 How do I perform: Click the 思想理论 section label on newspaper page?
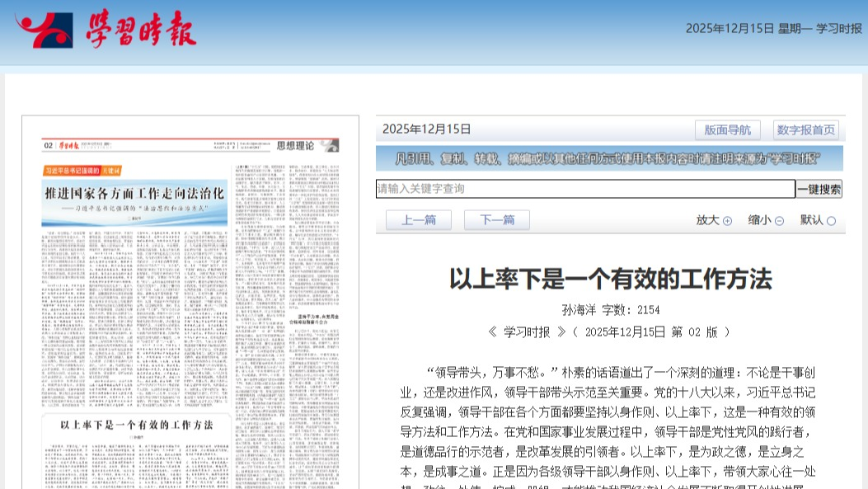(x=295, y=146)
